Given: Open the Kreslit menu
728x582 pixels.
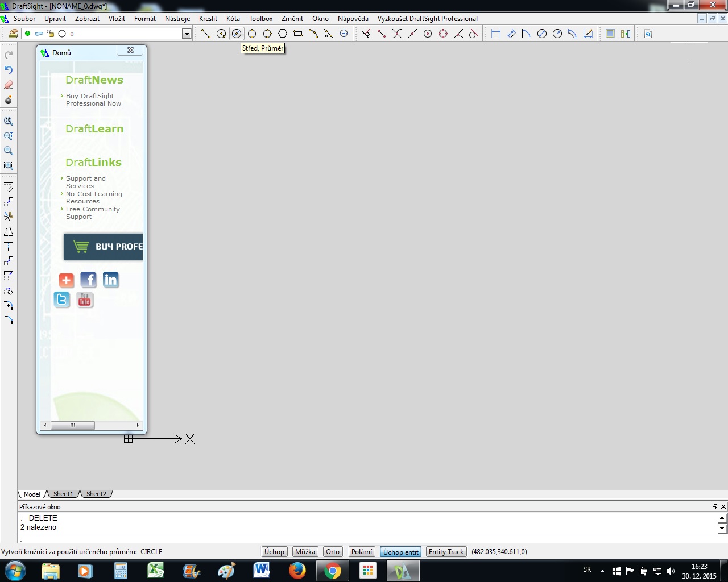Looking at the screenshot, I should (x=208, y=19).
